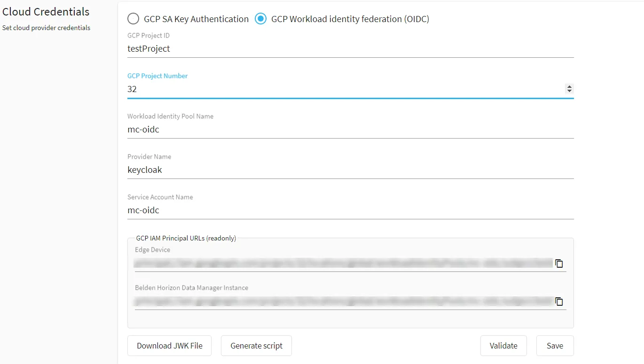Select GCP SA Key Authentication option
The width and height of the screenshot is (644, 364).
click(x=133, y=19)
